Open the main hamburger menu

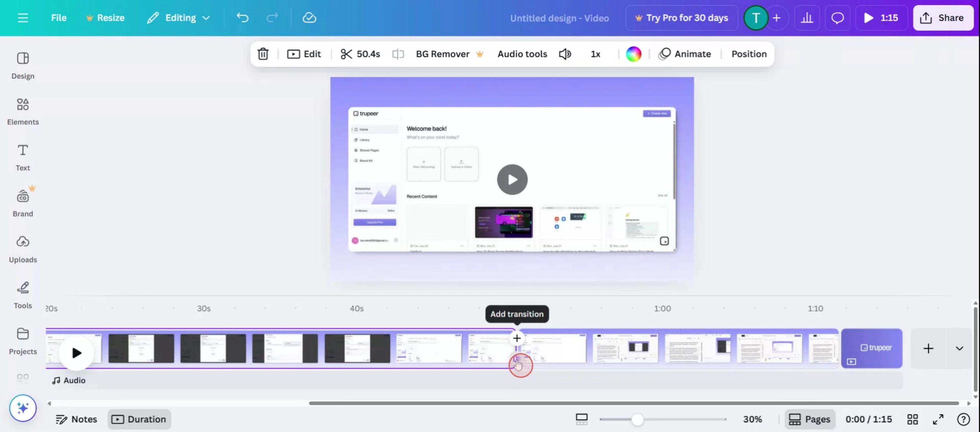coord(23,18)
